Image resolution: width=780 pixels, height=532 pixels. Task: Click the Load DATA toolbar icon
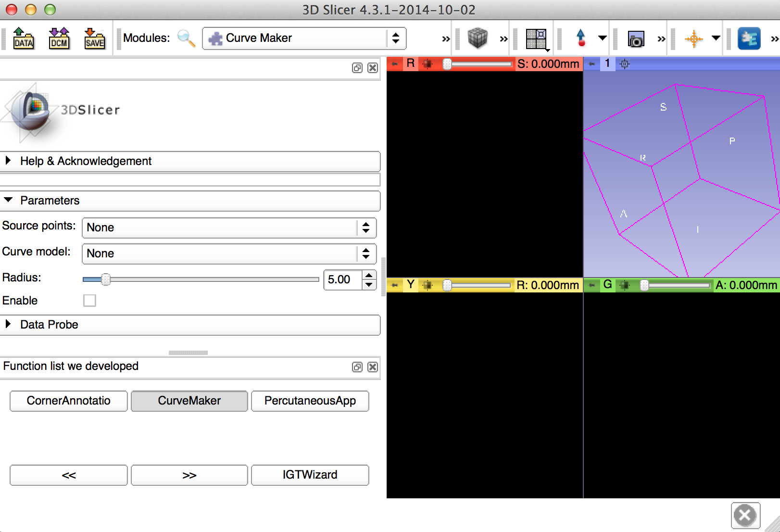23,38
